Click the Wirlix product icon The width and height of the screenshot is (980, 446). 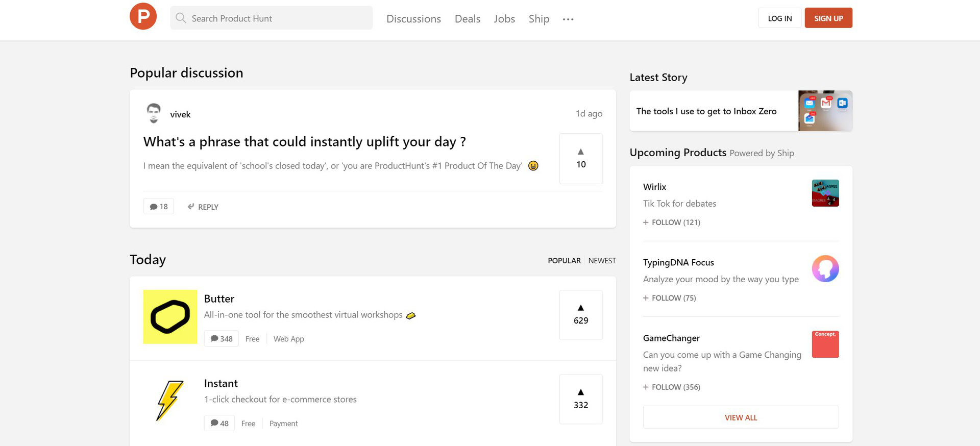point(825,193)
